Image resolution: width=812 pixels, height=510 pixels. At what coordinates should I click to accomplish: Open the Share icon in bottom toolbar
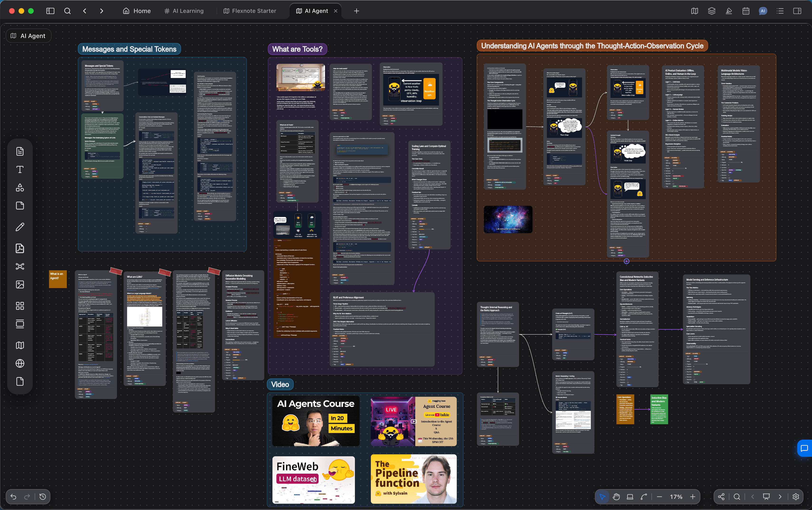pos(721,496)
